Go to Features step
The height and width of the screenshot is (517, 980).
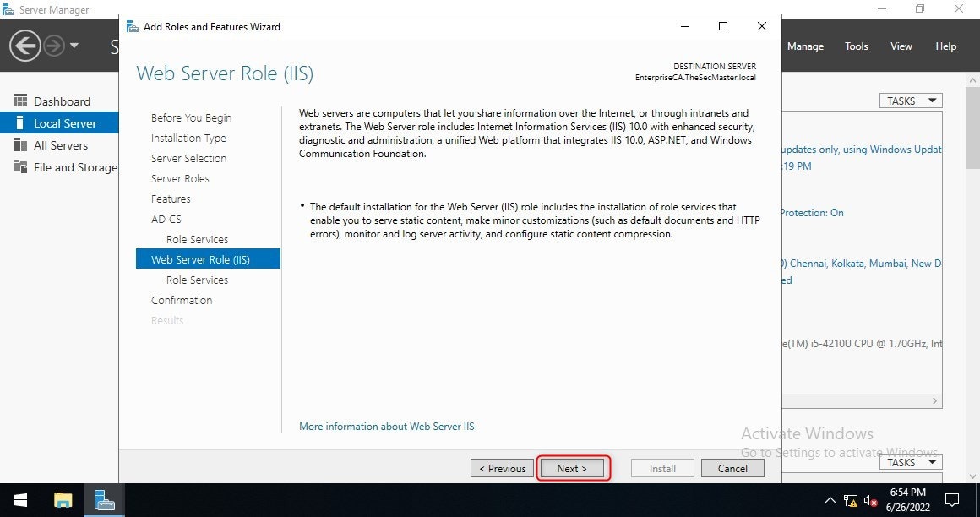[171, 199]
